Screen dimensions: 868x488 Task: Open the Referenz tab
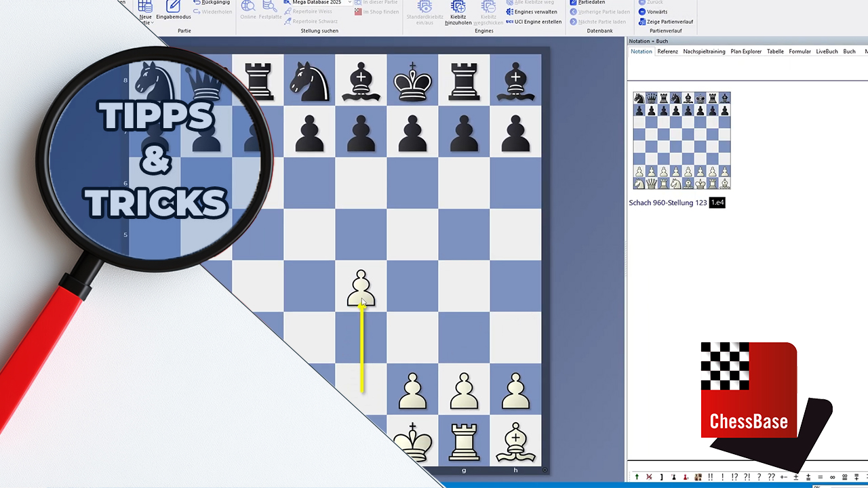tap(667, 52)
